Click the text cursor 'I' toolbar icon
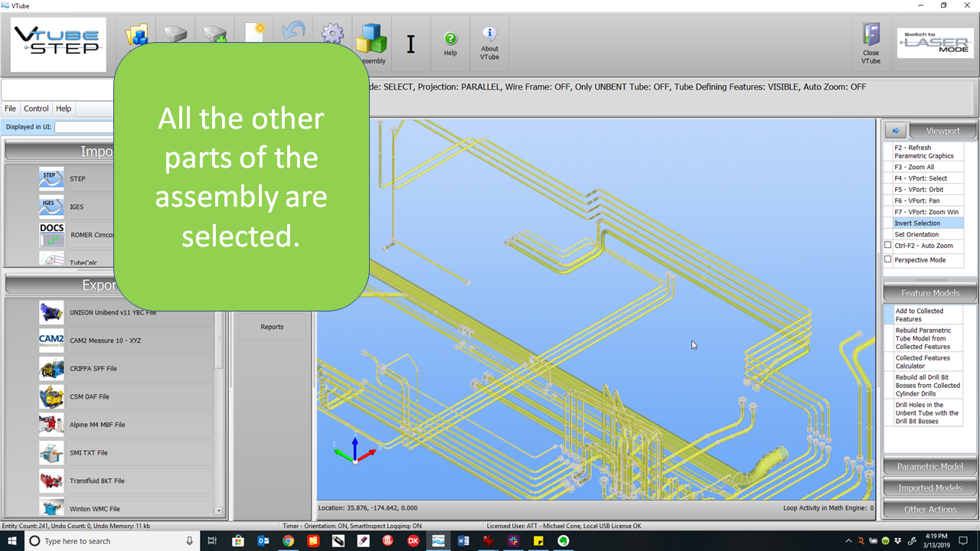 click(410, 44)
